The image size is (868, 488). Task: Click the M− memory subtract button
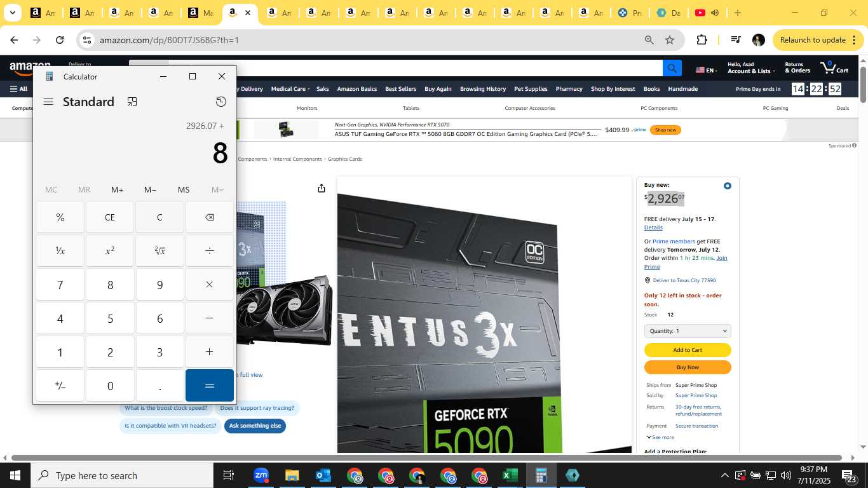pyautogui.click(x=150, y=189)
